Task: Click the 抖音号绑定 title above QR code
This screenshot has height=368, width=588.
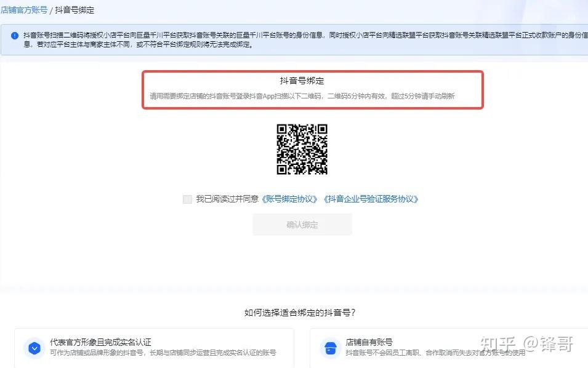Action: [302, 81]
